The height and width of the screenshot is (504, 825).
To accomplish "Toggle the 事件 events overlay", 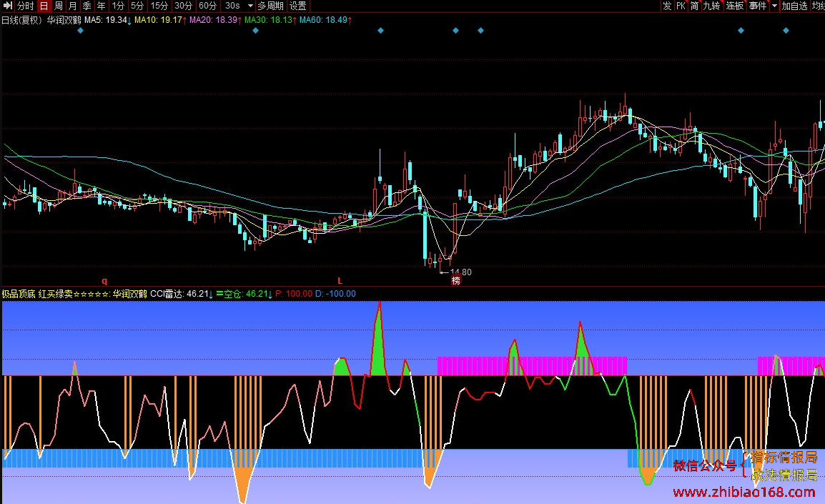I will (758, 6).
